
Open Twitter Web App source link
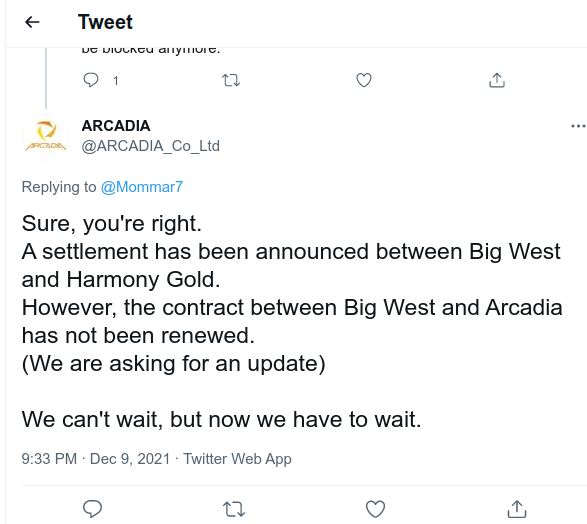coord(237,459)
